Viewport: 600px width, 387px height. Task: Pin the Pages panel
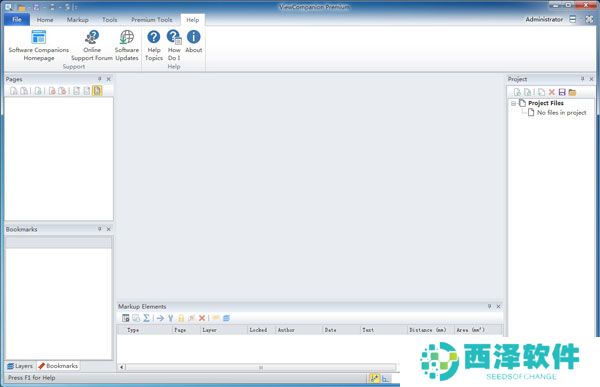[x=99, y=79]
